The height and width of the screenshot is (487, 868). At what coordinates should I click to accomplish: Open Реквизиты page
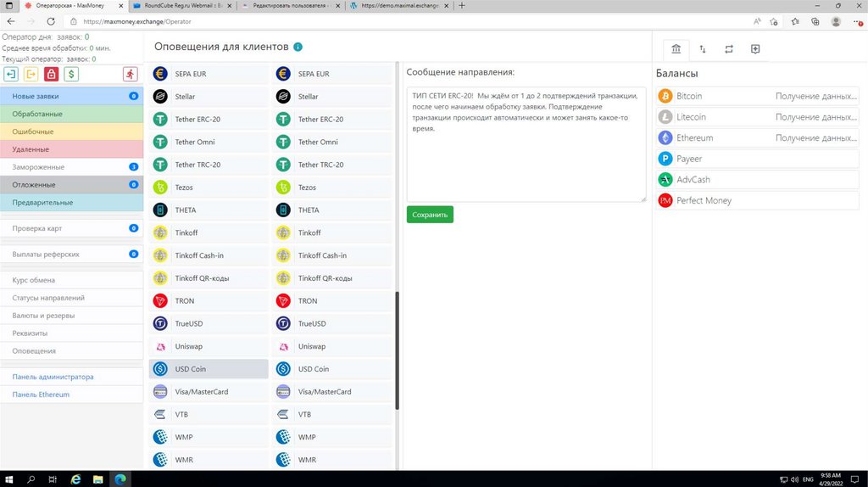71,333
